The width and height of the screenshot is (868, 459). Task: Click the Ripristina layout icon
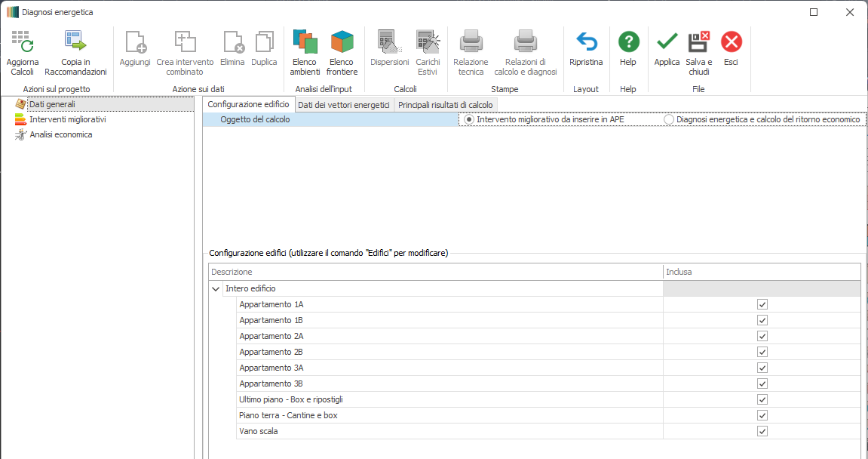(586, 42)
